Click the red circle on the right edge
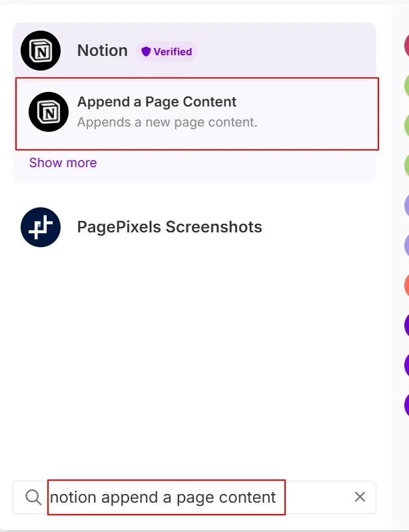This screenshot has width=409, height=532. click(x=406, y=44)
